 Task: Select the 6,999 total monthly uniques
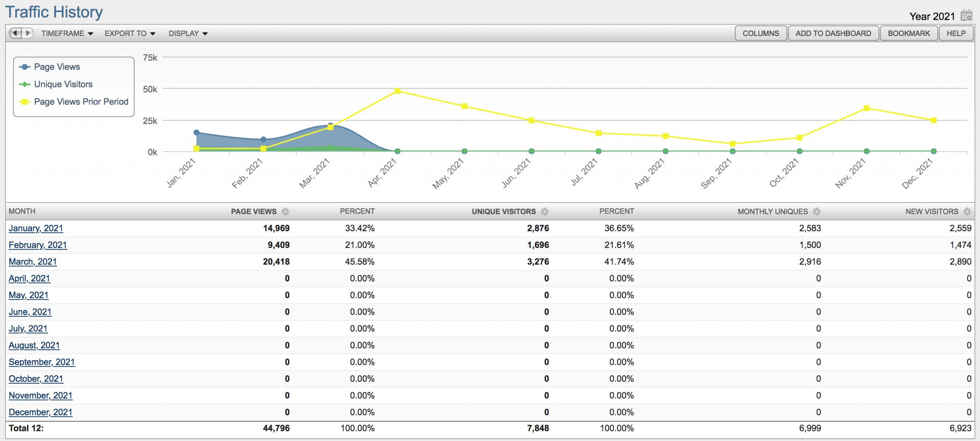coord(810,428)
